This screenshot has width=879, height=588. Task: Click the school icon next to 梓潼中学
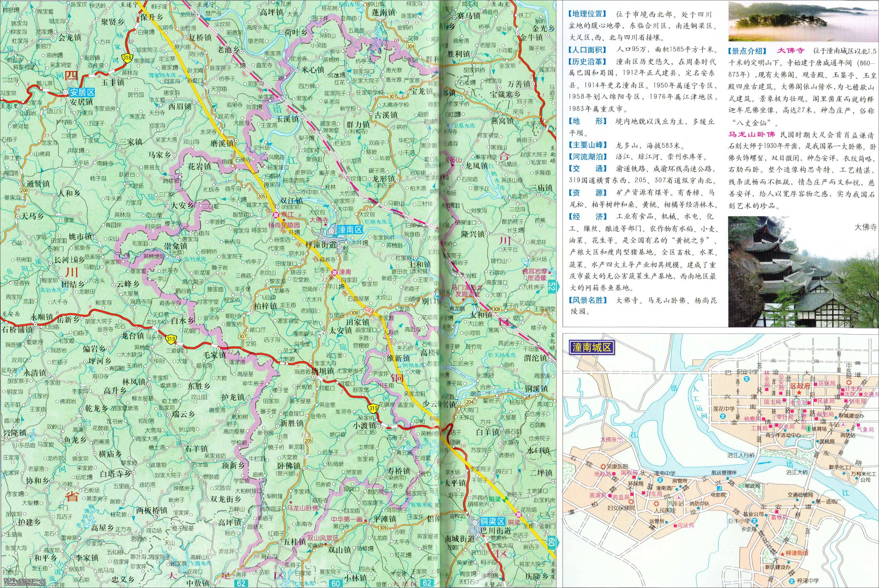[x=792, y=581]
